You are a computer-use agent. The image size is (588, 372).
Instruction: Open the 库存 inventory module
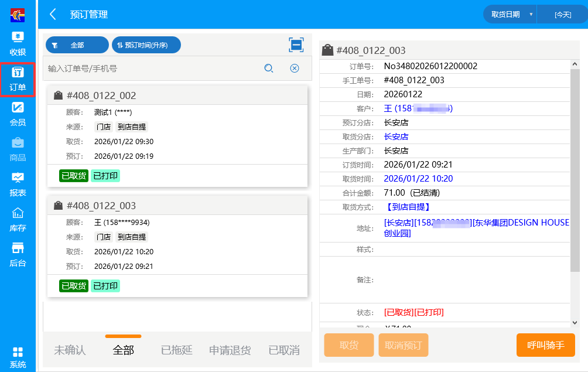(x=18, y=220)
